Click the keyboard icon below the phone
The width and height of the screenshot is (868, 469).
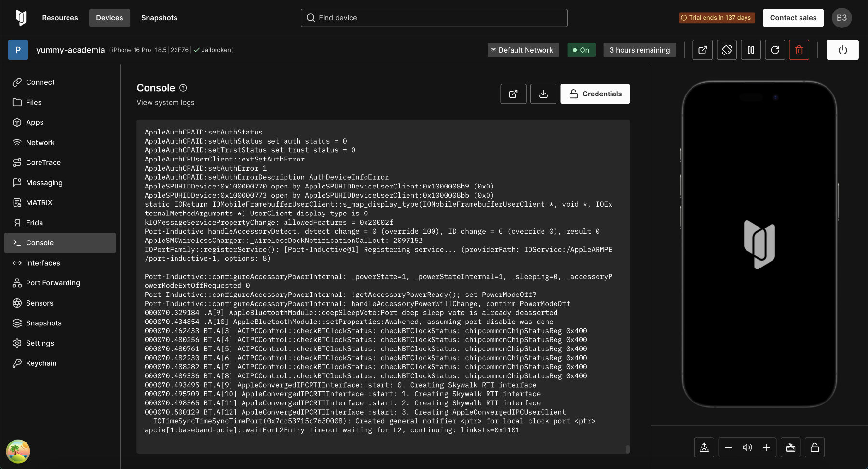point(790,448)
